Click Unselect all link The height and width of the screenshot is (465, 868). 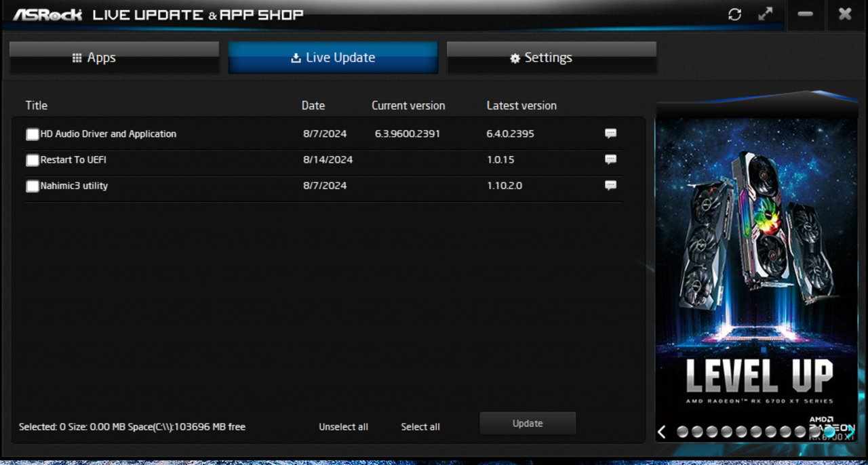point(344,427)
